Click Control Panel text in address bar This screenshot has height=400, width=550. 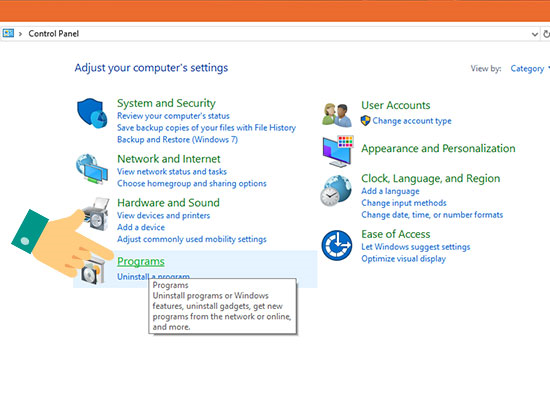coord(54,34)
